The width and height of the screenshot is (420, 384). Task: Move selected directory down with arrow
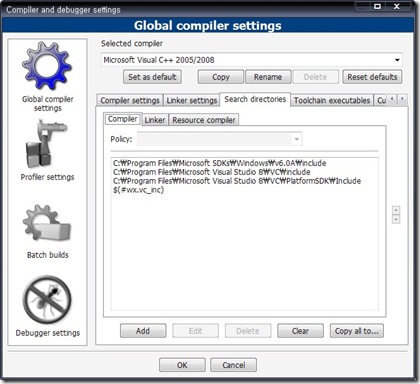[396, 219]
